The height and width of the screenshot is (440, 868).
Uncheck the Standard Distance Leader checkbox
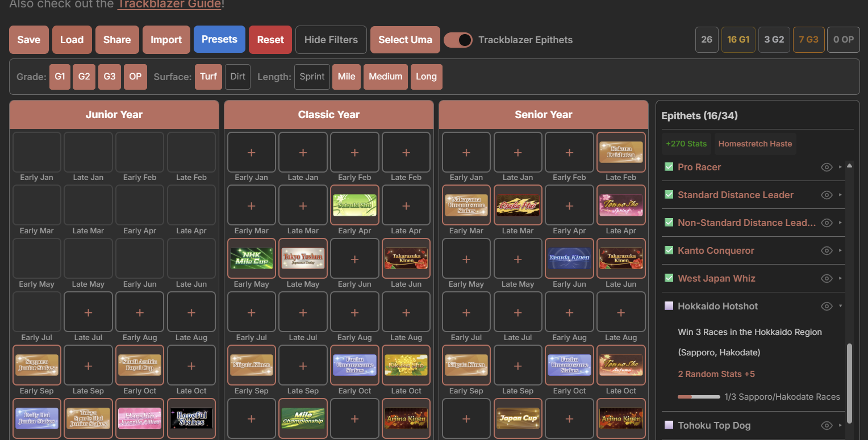(669, 195)
